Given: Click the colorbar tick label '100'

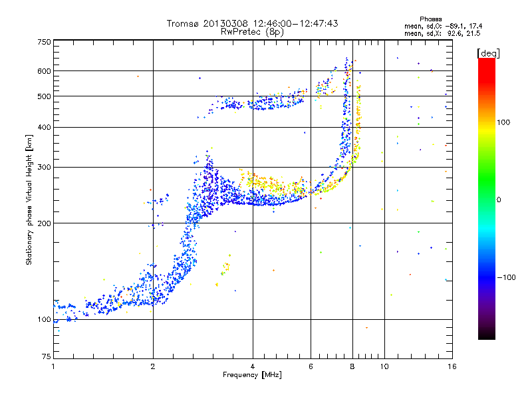Looking at the screenshot, I should [503, 122].
